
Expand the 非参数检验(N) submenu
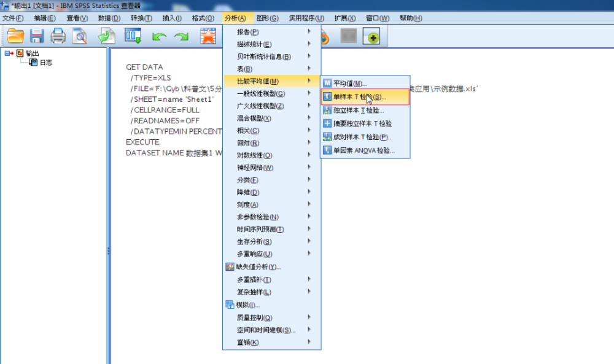click(x=272, y=217)
